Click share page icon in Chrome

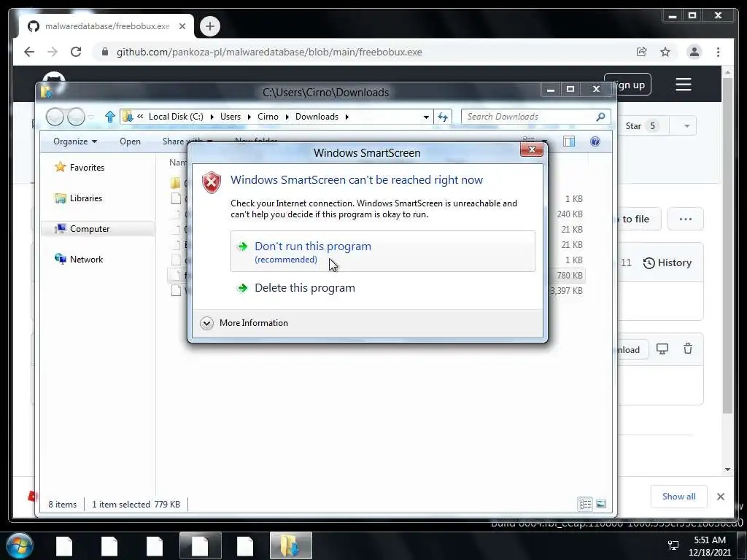[642, 52]
